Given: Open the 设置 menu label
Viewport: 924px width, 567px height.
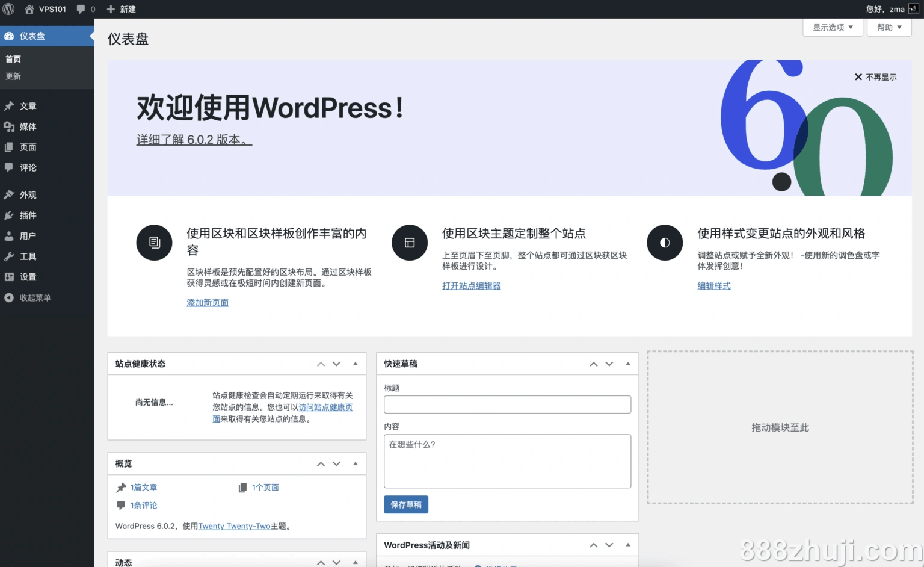Looking at the screenshot, I should coord(28,277).
